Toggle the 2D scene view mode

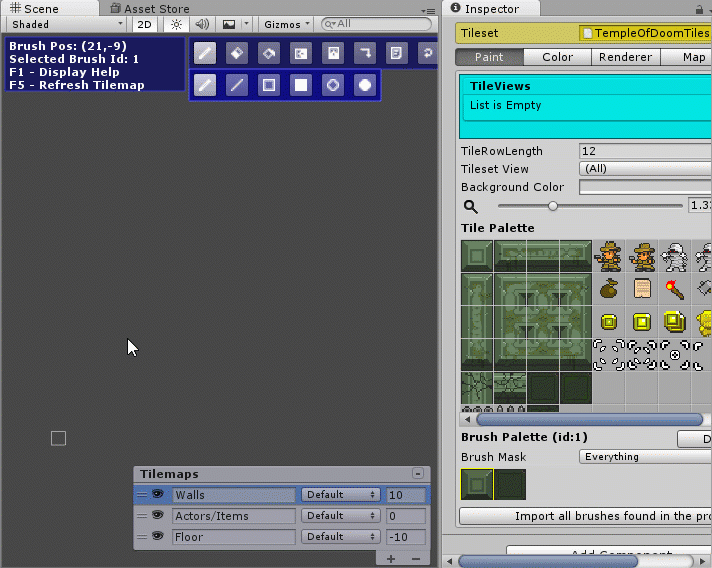pos(145,24)
